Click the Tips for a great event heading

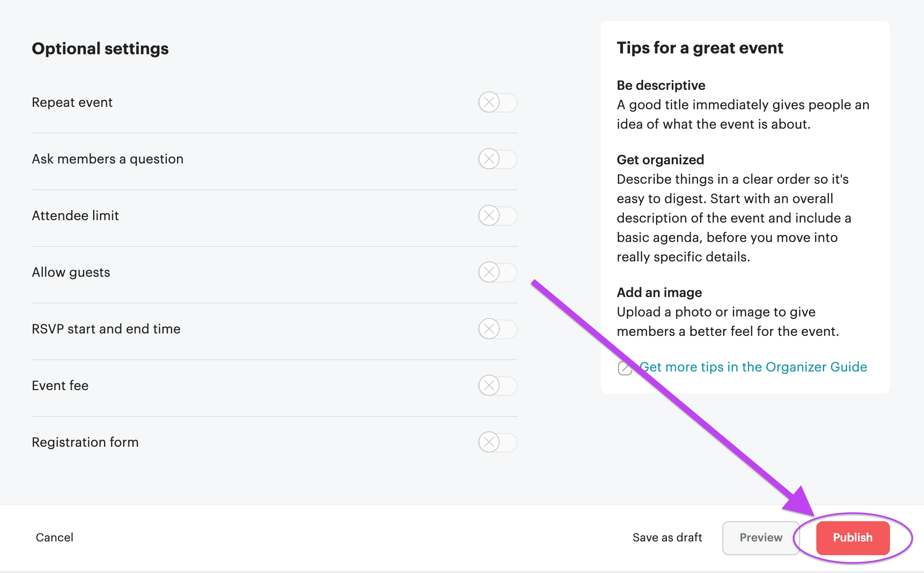pyautogui.click(x=700, y=48)
